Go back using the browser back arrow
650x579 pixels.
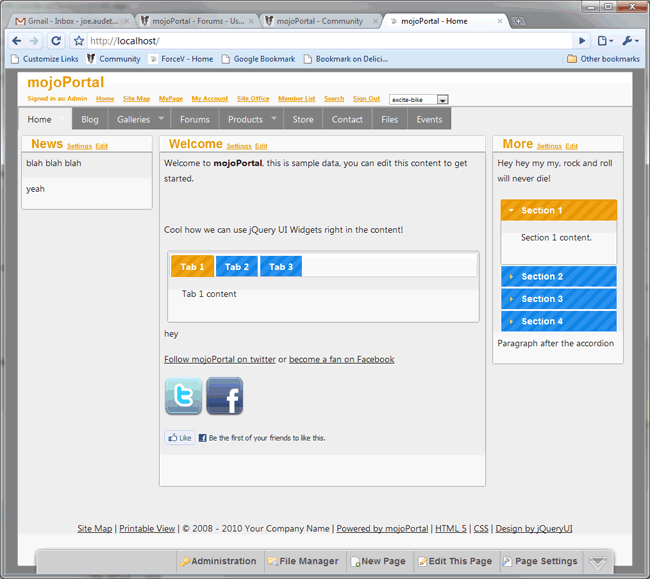pos(17,41)
